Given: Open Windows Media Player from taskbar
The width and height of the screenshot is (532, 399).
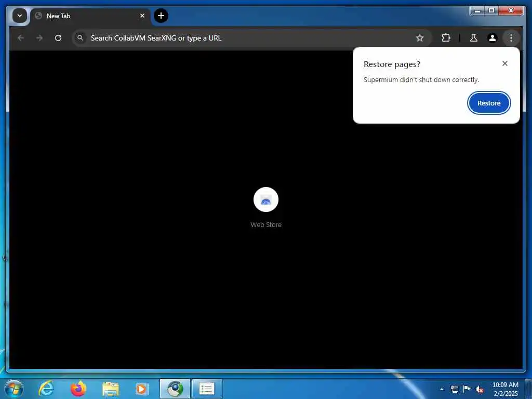Looking at the screenshot, I should 141,389.
